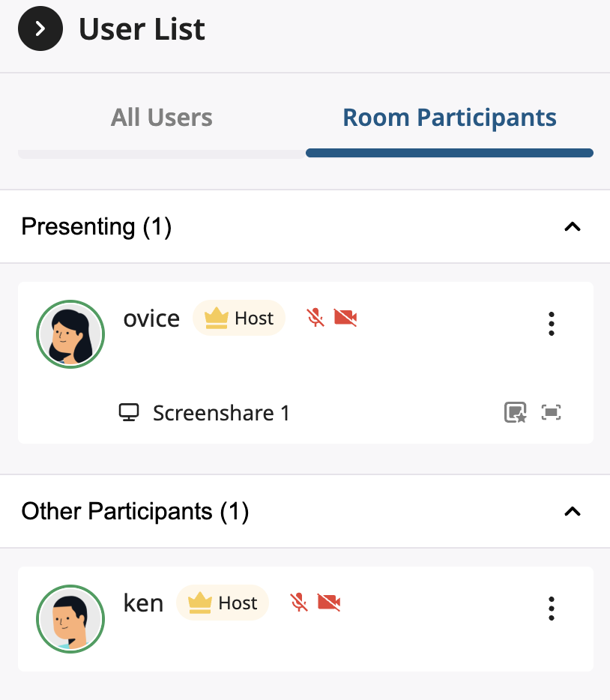Click ovice's Host crown badge
The height and width of the screenshot is (700, 610).
(x=239, y=318)
